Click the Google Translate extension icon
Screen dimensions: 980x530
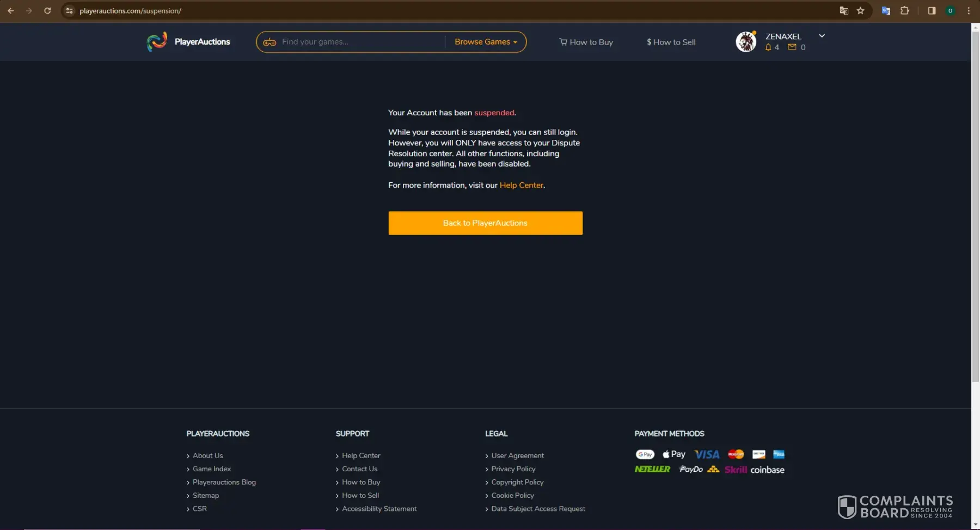pyautogui.click(x=886, y=11)
